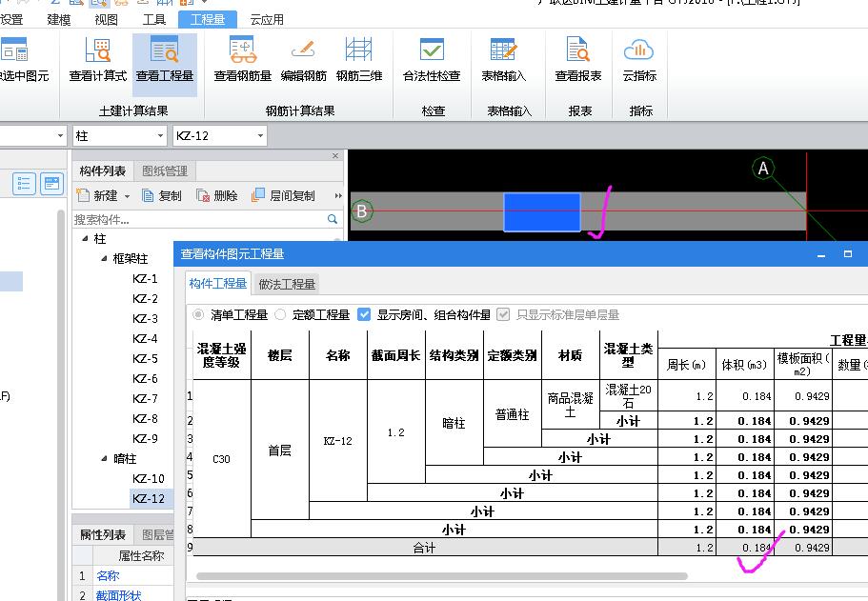
Task: Open the 柱 component type dropdown
Action: (160, 135)
